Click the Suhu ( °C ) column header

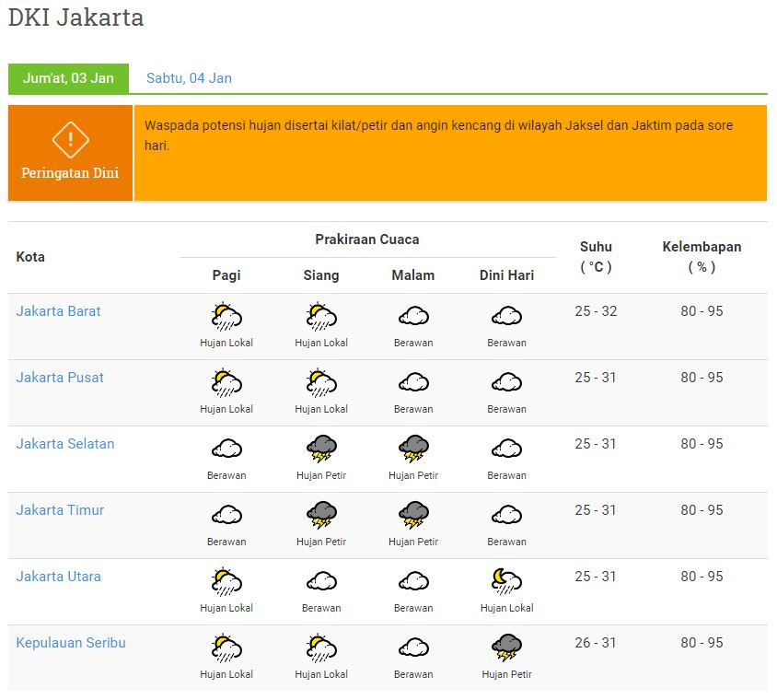[x=596, y=257]
